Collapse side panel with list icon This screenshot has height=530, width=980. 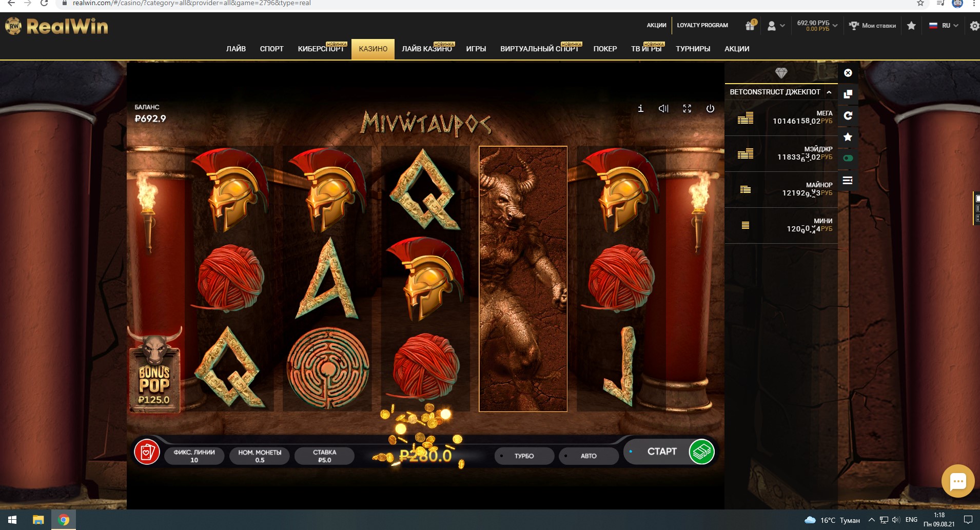tap(848, 180)
